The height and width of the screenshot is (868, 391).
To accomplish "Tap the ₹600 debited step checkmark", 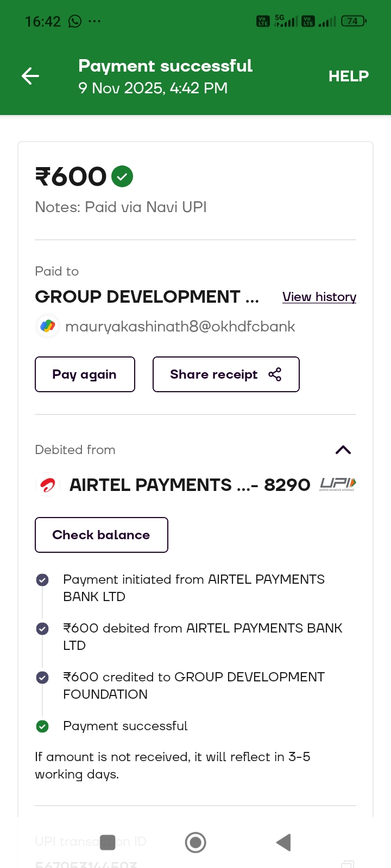I will click(x=42, y=629).
